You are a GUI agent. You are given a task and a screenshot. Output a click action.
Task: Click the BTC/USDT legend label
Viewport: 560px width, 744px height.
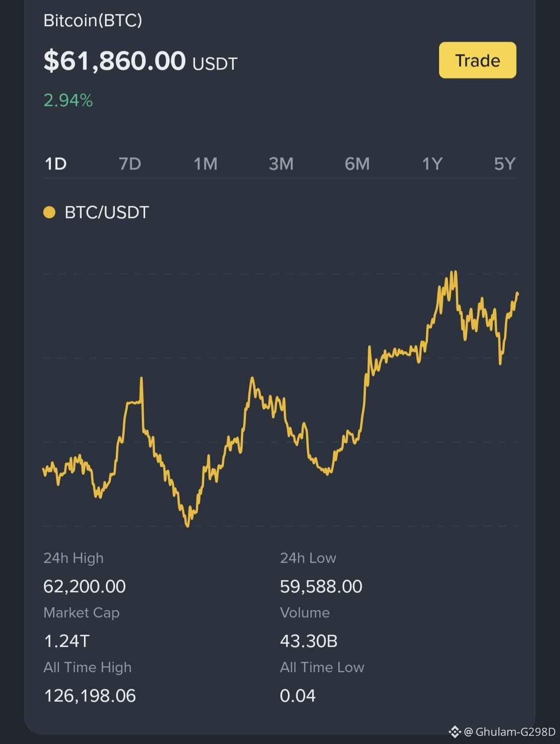[106, 213]
